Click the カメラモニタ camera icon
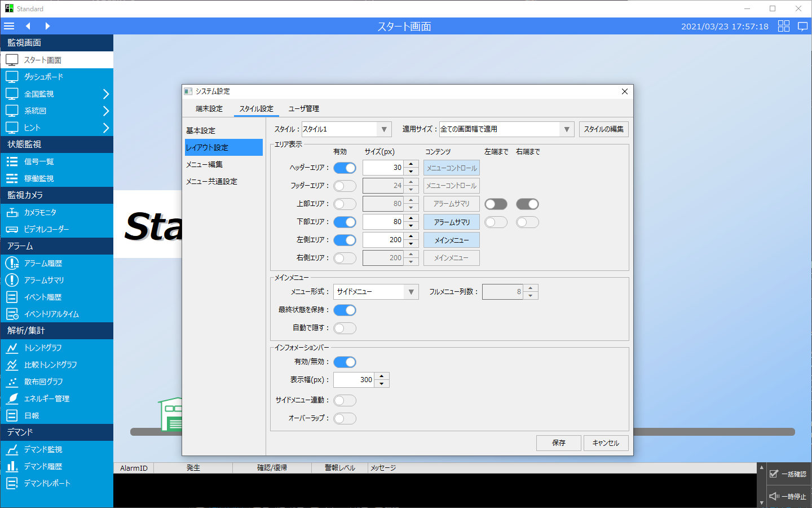The height and width of the screenshot is (508, 812). [12, 212]
